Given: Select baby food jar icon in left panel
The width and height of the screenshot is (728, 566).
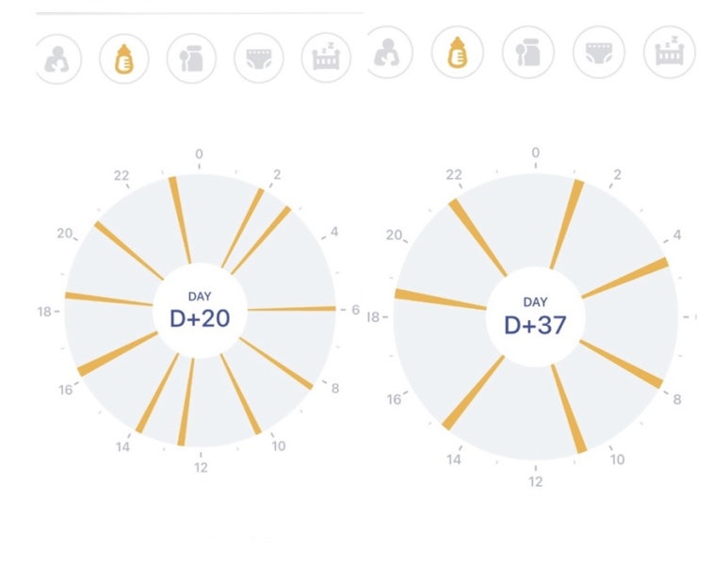Looking at the screenshot, I should pyautogui.click(x=191, y=59).
